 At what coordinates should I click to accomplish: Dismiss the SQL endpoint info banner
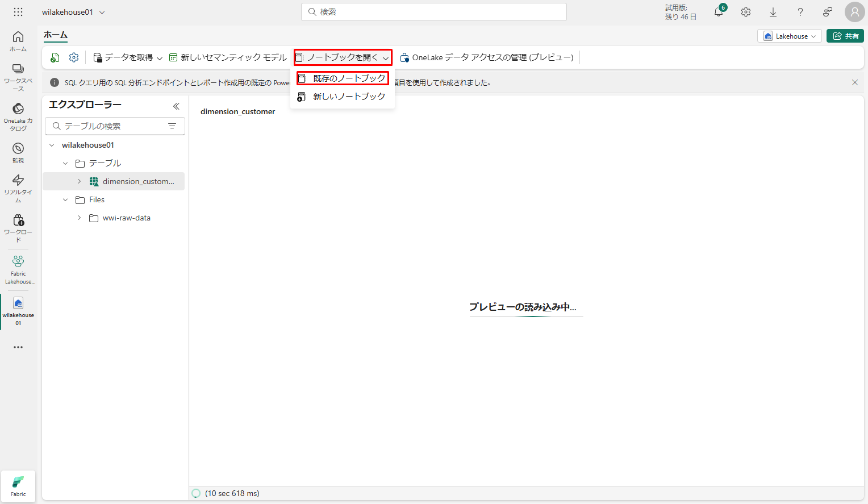(x=855, y=82)
